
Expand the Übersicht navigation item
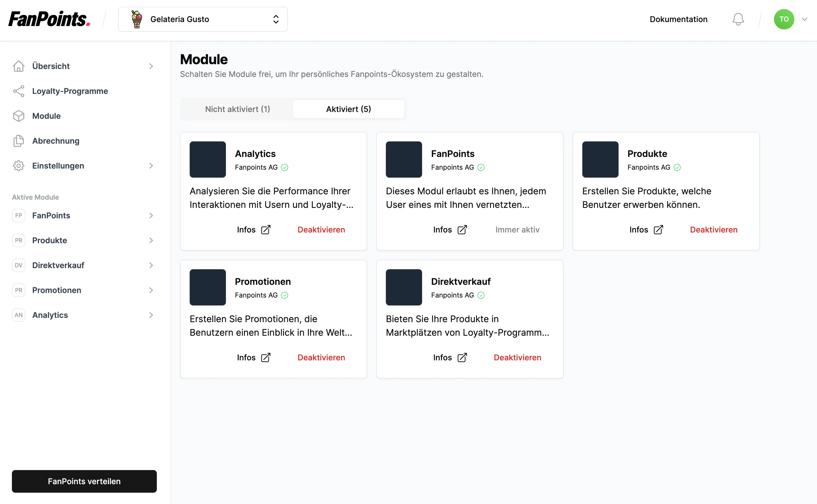(151, 66)
